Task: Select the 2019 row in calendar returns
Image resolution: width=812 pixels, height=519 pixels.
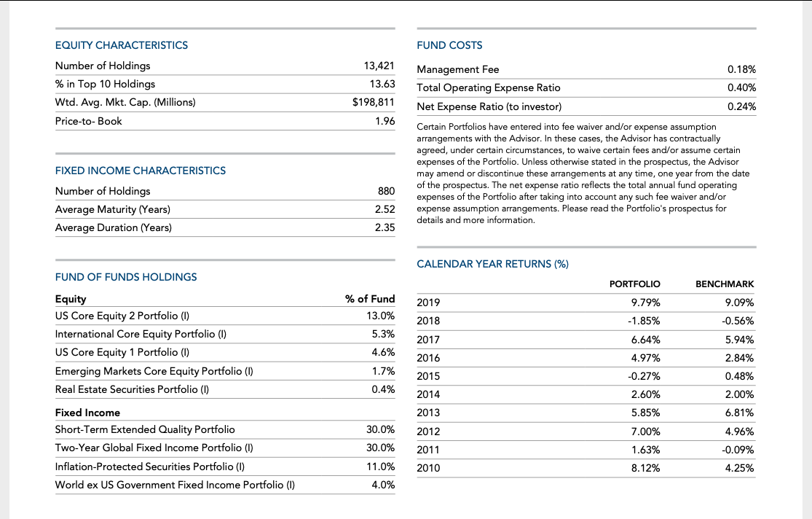Action: (427, 303)
